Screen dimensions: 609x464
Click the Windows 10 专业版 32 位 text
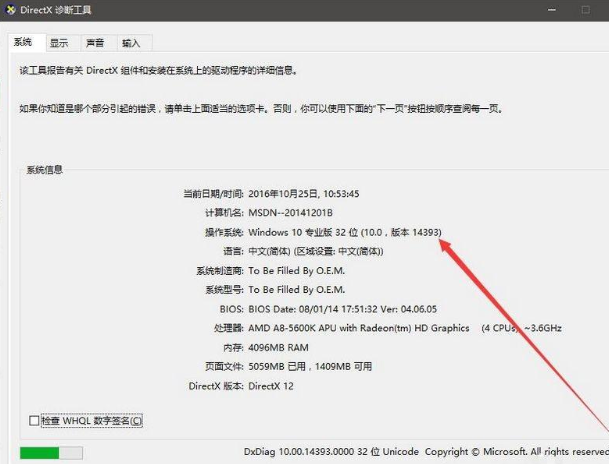tap(345, 232)
